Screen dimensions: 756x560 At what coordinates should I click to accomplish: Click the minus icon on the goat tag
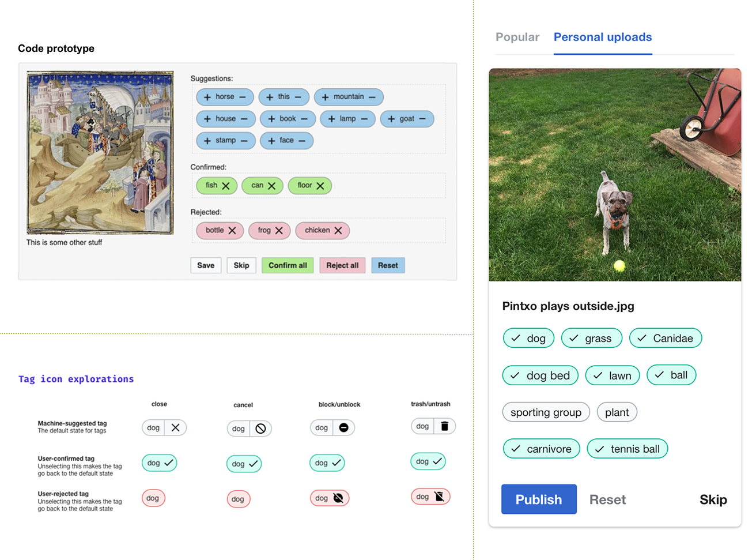[x=422, y=119]
